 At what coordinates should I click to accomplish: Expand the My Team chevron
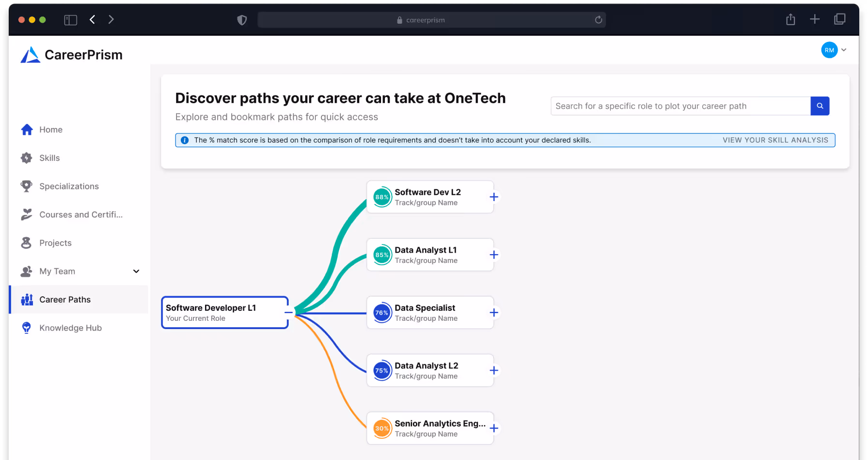point(136,271)
